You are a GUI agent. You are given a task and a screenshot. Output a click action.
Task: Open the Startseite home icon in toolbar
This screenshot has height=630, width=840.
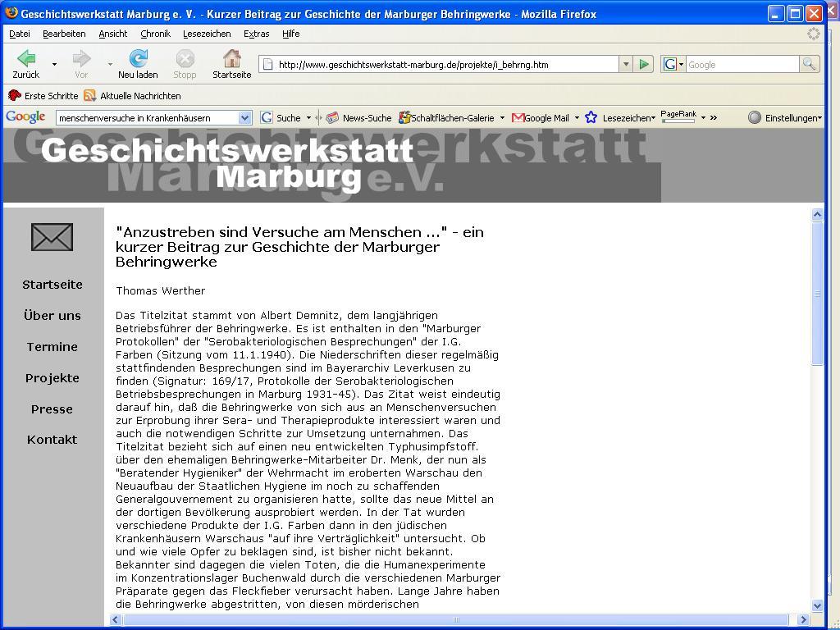coord(232,58)
